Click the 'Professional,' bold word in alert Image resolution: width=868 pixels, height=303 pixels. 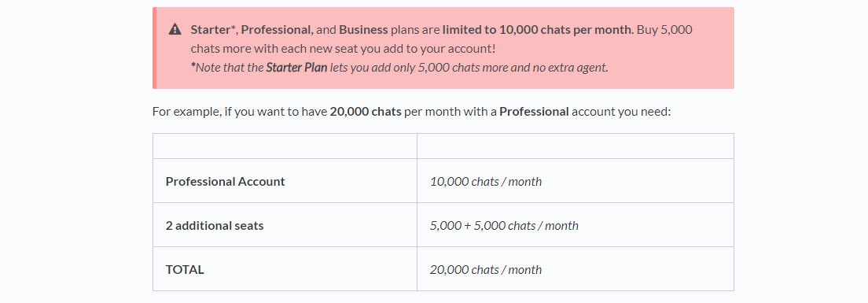click(x=278, y=30)
